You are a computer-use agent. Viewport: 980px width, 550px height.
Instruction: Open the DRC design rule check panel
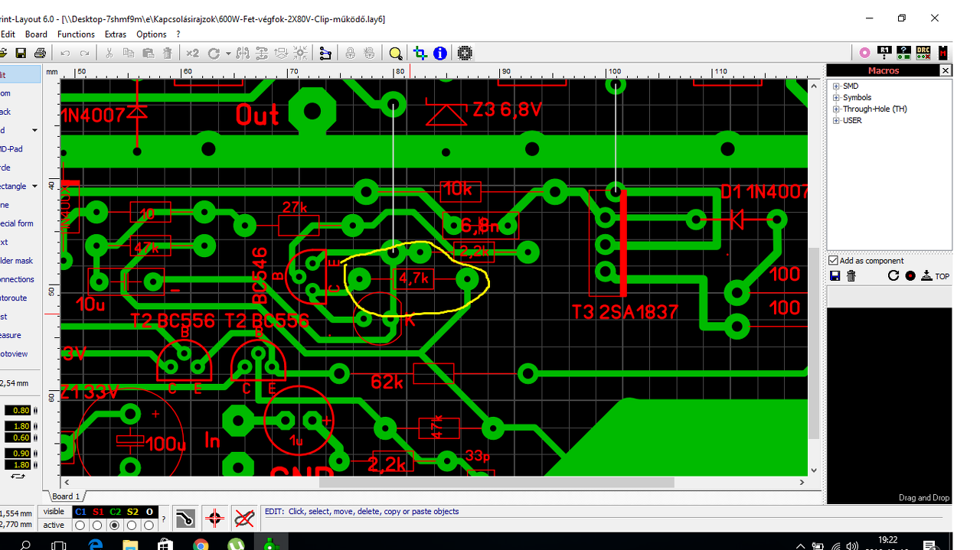(x=923, y=53)
